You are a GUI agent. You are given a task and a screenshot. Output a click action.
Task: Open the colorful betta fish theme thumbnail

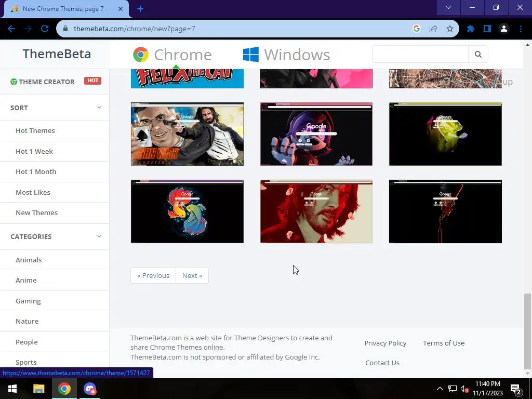pyautogui.click(x=187, y=211)
